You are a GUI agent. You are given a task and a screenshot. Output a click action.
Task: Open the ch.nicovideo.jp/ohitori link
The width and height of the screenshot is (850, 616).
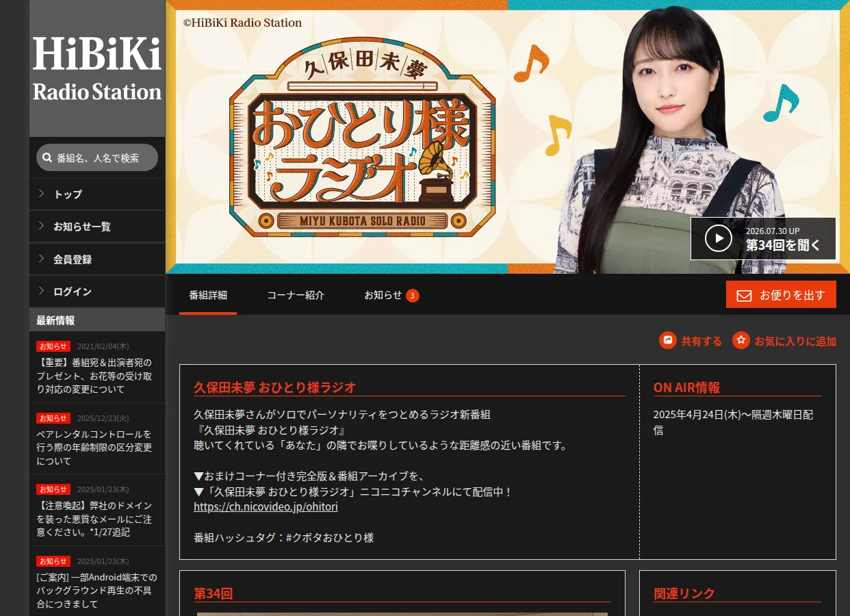(x=266, y=507)
